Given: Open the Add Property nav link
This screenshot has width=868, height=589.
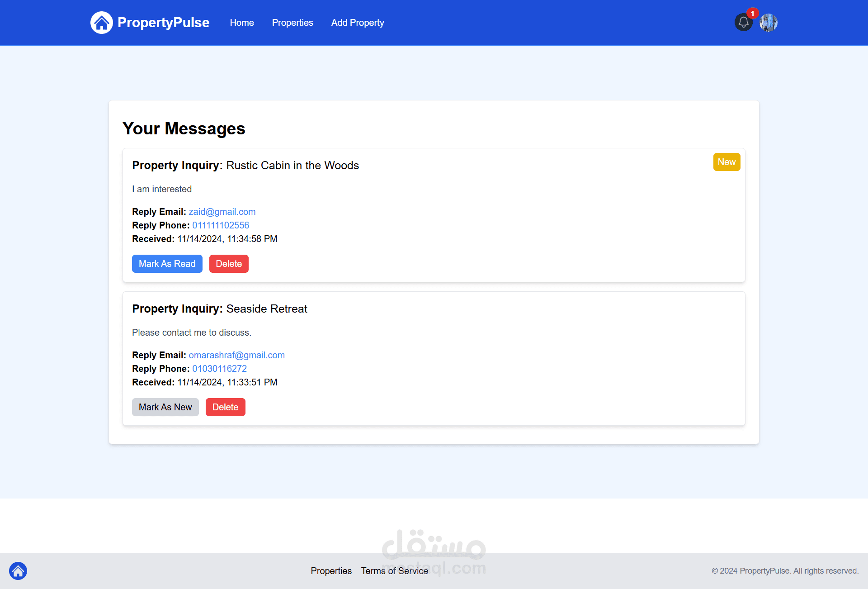Looking at the screenshot, I should (x=358, y=23).
